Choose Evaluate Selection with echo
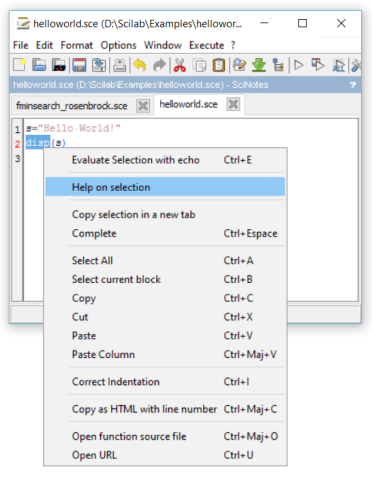Image resolution: width=372 pixels, height=480 pixels. (x=165, y=160)
